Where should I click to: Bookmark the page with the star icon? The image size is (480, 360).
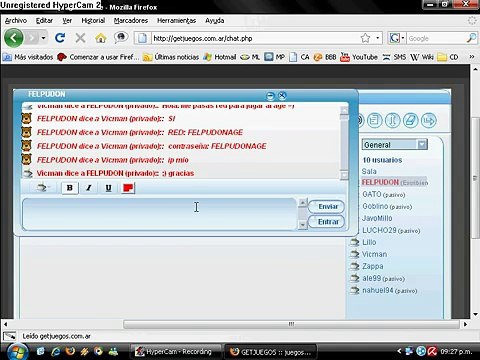365,38
